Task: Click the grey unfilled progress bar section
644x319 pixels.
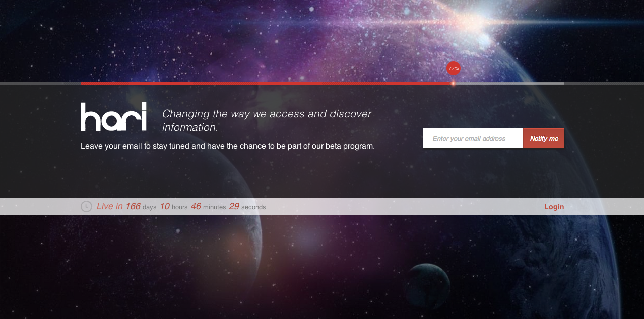Action: coord(508,83)
